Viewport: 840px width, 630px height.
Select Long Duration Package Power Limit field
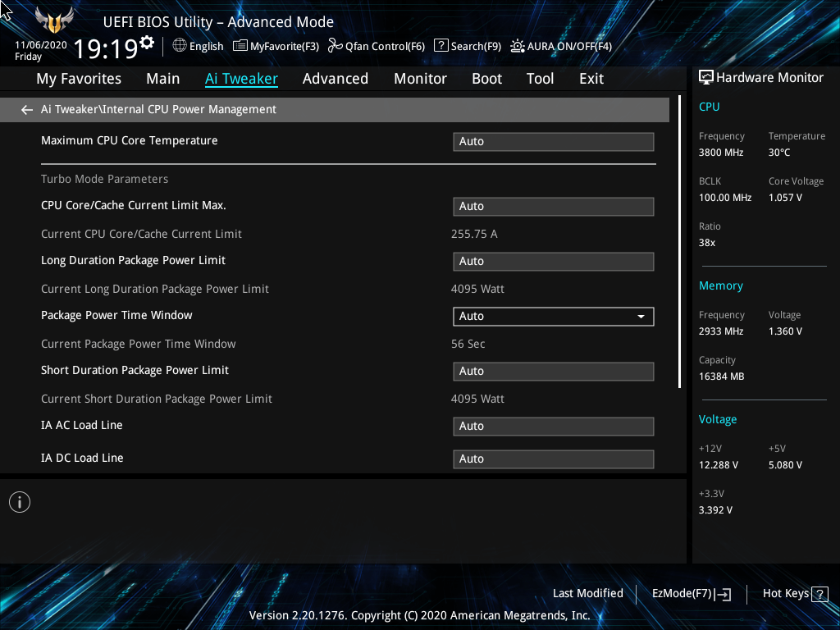(x=553, y=262)
